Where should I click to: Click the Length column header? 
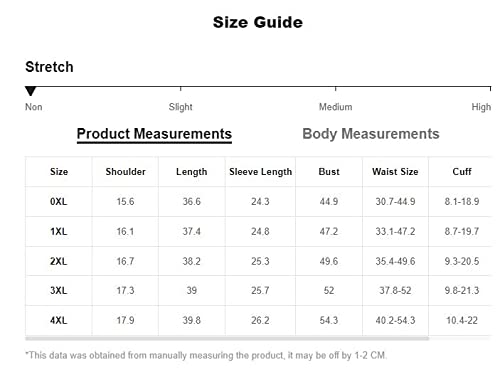tap(192, 172)
